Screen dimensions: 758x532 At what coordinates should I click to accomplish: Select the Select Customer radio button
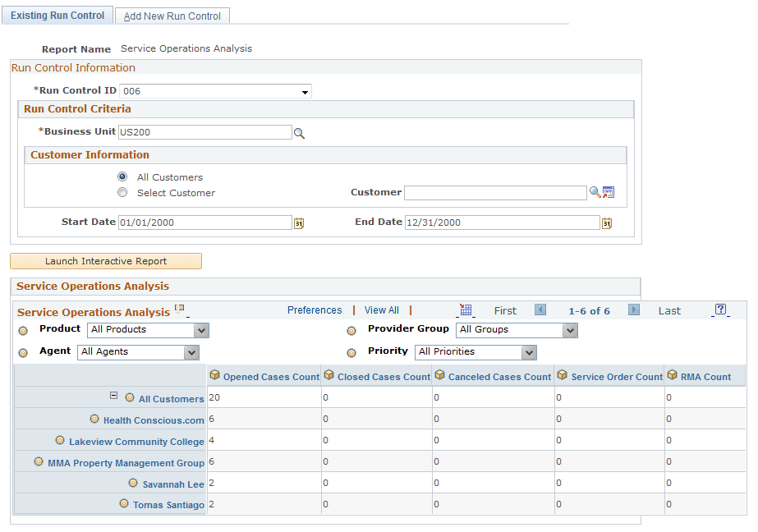(x=122, y=192)
